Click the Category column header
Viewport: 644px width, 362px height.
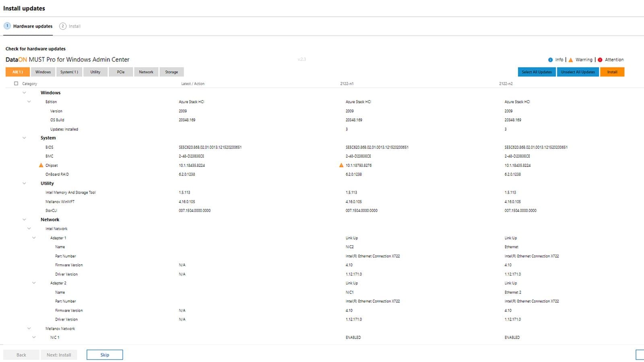pos(29,84)
